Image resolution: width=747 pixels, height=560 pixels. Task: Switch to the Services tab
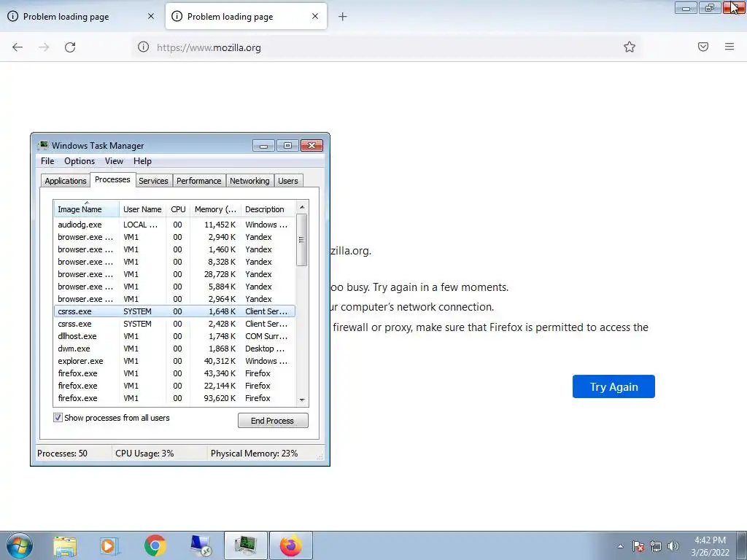pyautogui.click(x=153, y=181)
